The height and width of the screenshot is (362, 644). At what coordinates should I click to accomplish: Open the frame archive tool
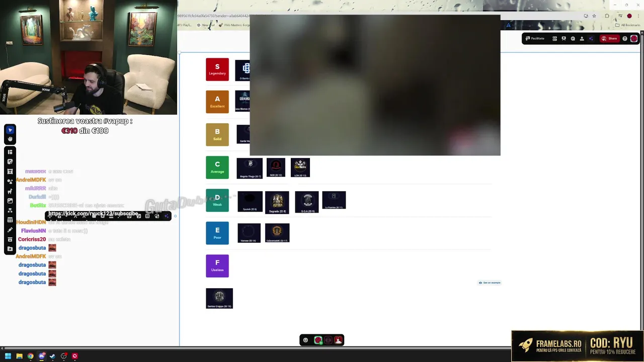[x=10, y=239]
